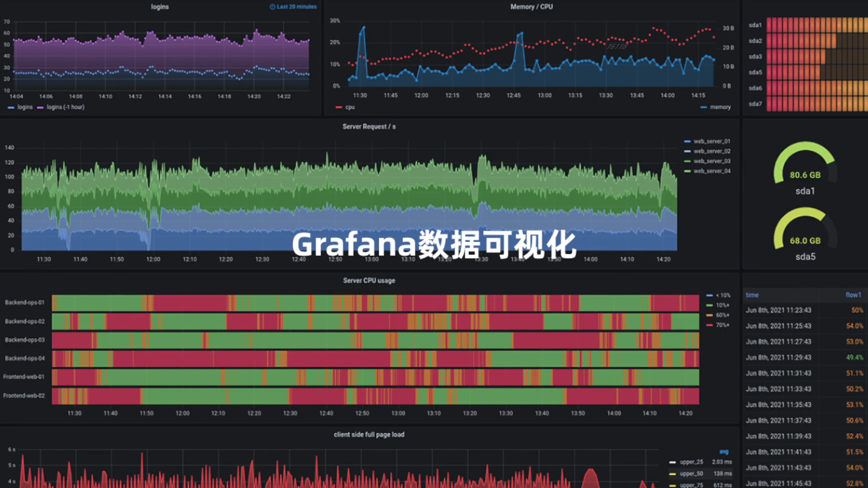This screenshot has width=868, height=488.
Task: Click table row Jun 8th, 2021 11:43:43
Action: pos(805,468)
